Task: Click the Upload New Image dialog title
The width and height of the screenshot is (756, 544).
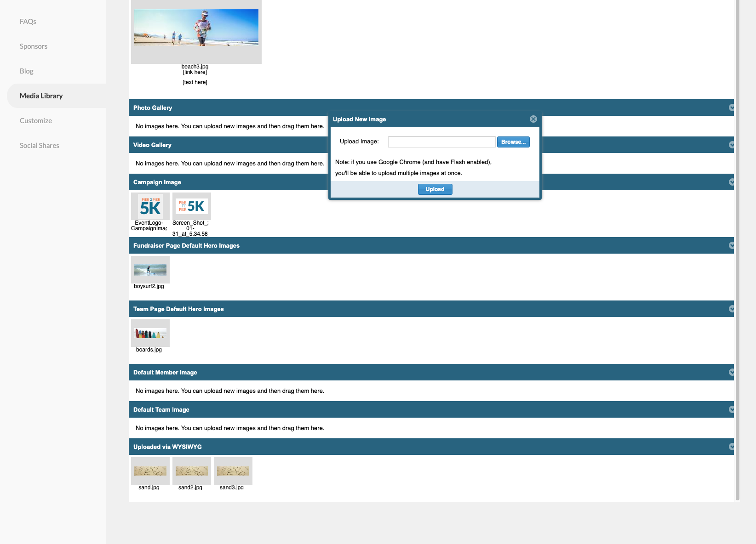Action: (x=360, y=119)
